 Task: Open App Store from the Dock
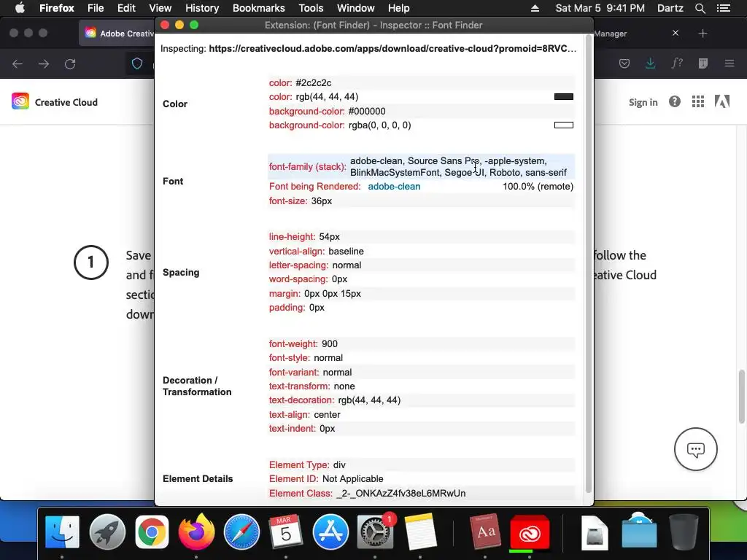[x=330, y=532]
